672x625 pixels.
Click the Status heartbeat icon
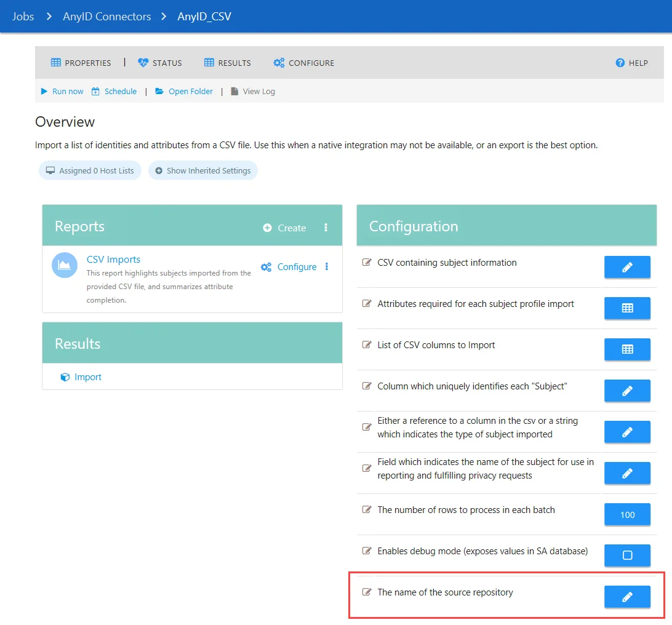tap(143, 63)
